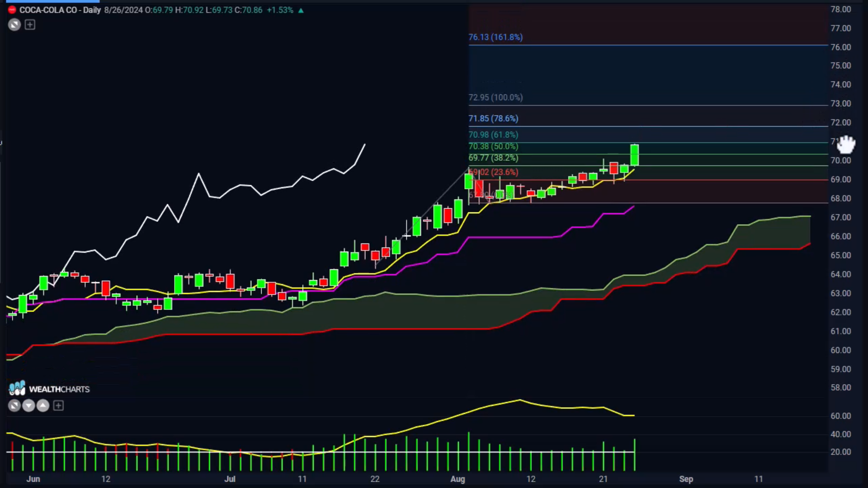Click 72.00 on the price axis
This screenshot has width=868, height=488.
pyautogui.click(x=840, y=122)
